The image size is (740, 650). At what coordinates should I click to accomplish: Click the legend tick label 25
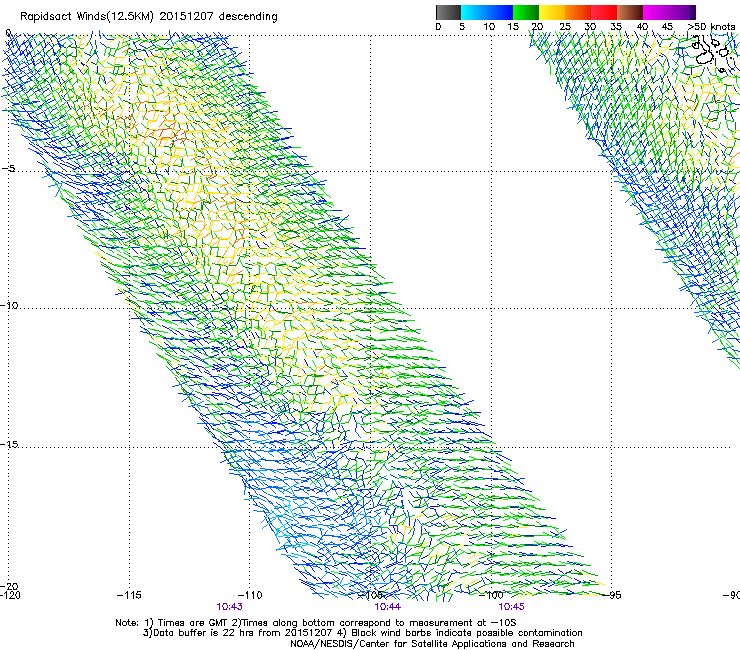(x=565, y=27)
